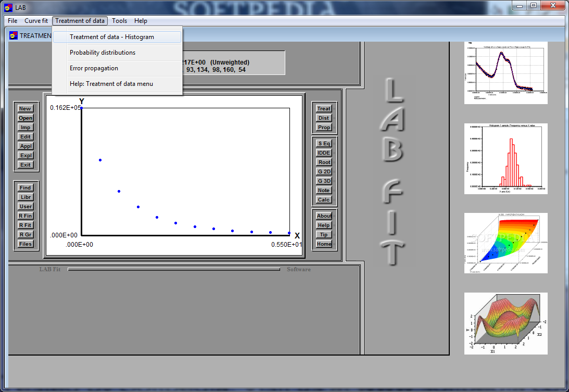Close the Treatment of data menu
Image resolution: width=569 pixels, height=392 pixels.
pyautogui.click(x=80, y=21)
